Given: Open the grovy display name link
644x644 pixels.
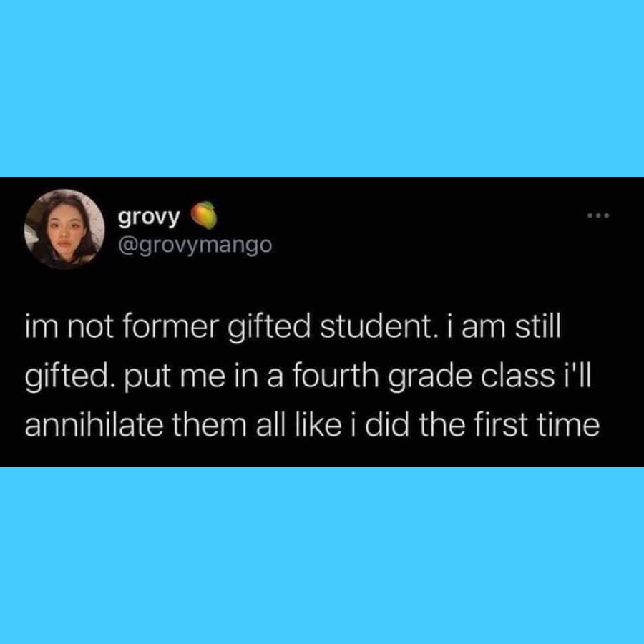Looking at the screenshot, I should pos(150,213).
